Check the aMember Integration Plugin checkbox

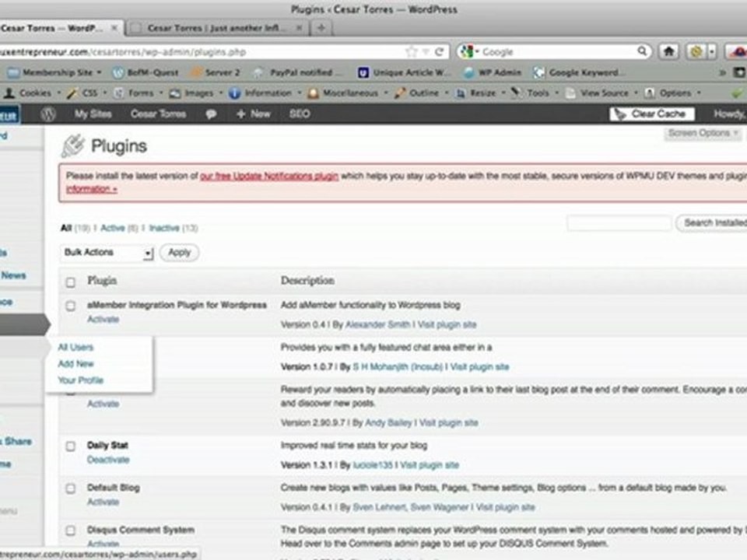point(71,306)
